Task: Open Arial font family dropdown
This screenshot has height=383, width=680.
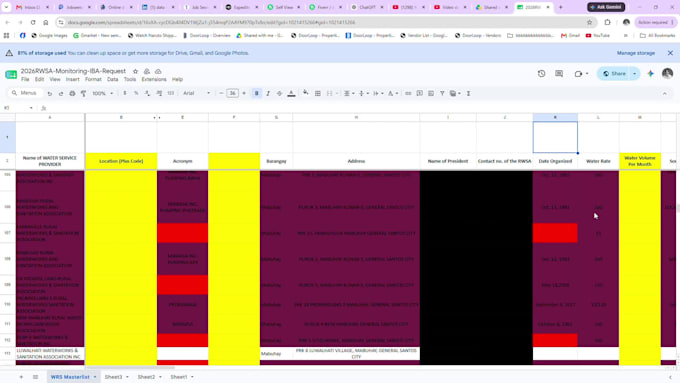Action: point(196,93)
